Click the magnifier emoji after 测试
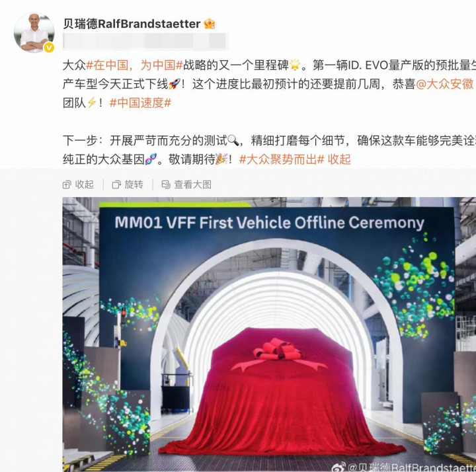 tap(233, 141)
